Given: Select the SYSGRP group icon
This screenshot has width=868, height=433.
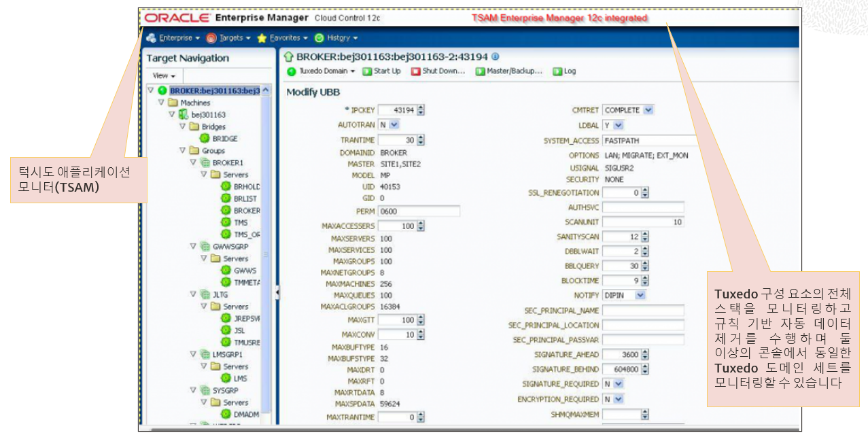Looking at the screenshot, I should coord(205,390).
